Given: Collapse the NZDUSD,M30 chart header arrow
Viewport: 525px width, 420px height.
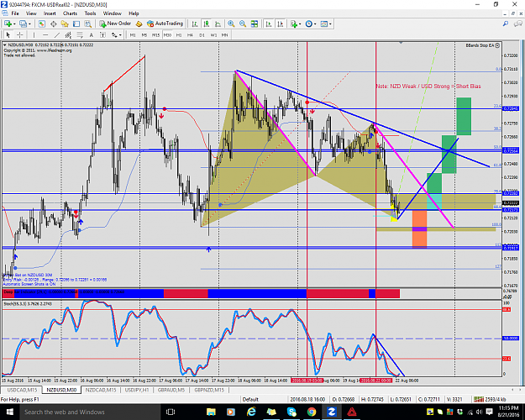Looking at the screenshot, I should [x=5, y=45].
